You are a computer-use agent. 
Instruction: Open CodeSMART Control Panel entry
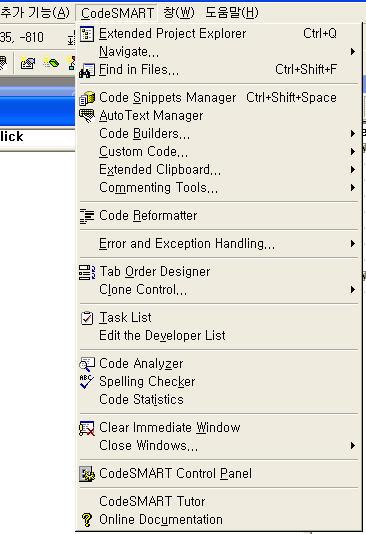click(219, 474)
